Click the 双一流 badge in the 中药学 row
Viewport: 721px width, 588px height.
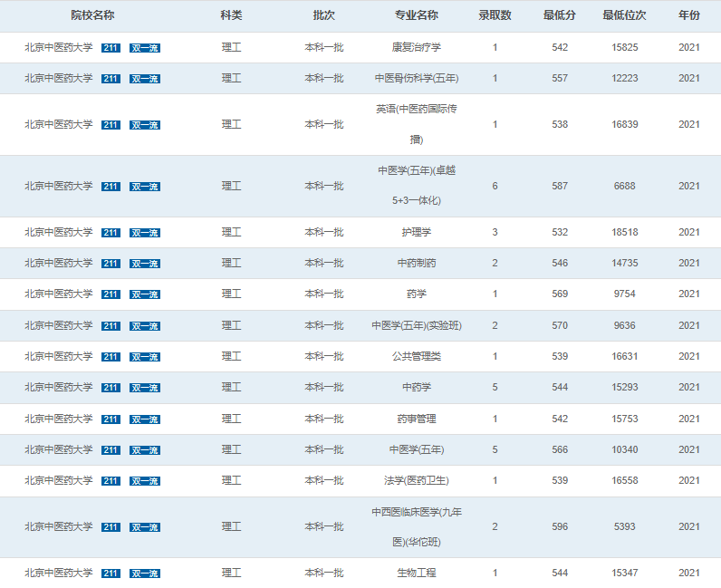pos(145,388)
